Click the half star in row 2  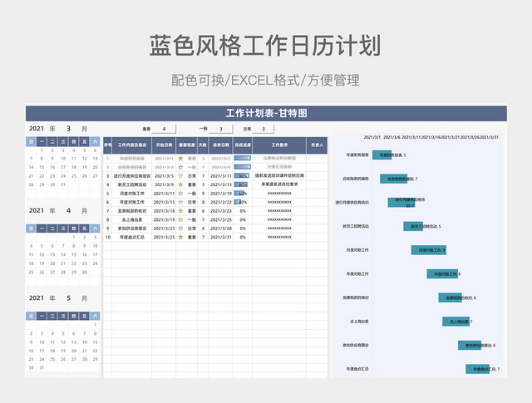[180, 167]
